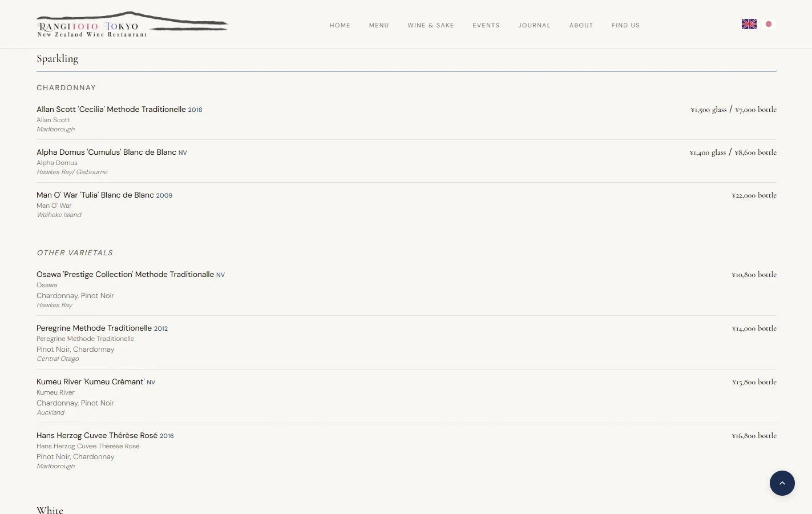Open the Home page
Viewport: 812px width, 514px height.
pyautogui.click(x=340, y=25)
